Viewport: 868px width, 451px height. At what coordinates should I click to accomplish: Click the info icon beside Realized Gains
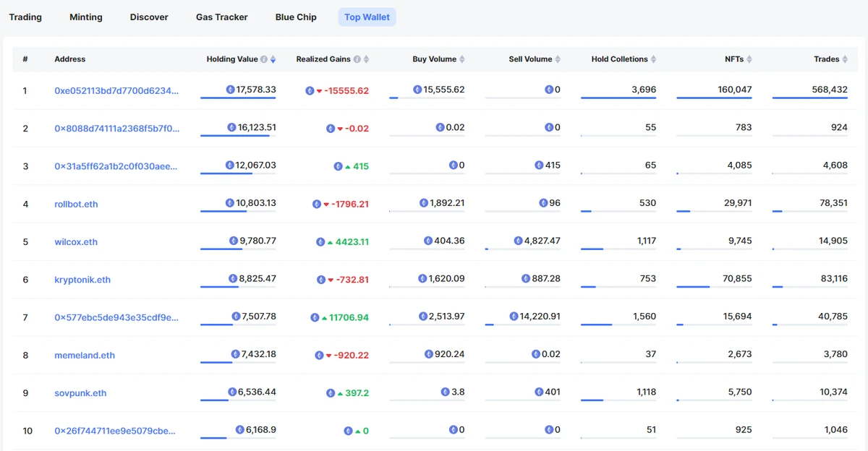tap(357, 59)
